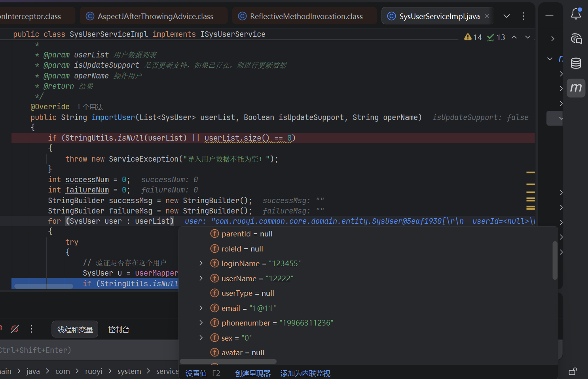Image resolution: width=588 pixels, height=379 pixels.
Task: Click the ISysUserService interface name
Action: pyautogui.click(x=233, y=34)
